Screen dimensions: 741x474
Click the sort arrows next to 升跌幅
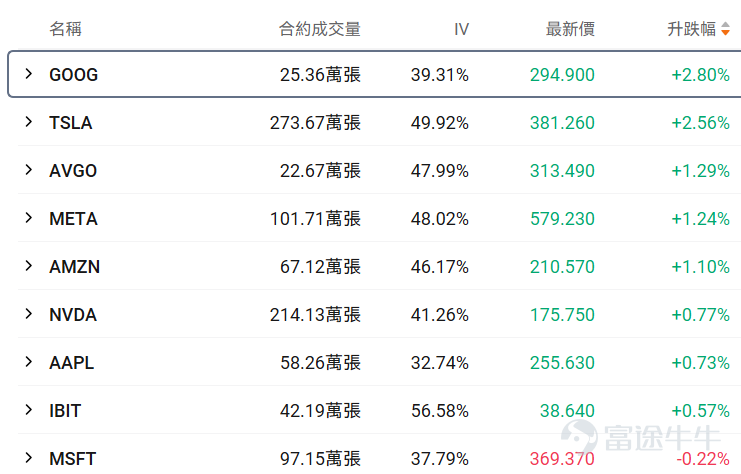tap(725, 29)
